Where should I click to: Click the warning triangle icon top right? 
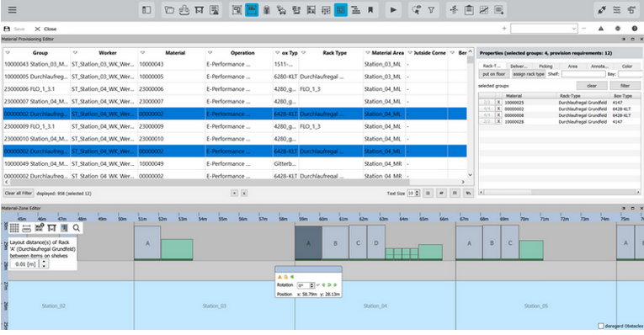(601, 29)
